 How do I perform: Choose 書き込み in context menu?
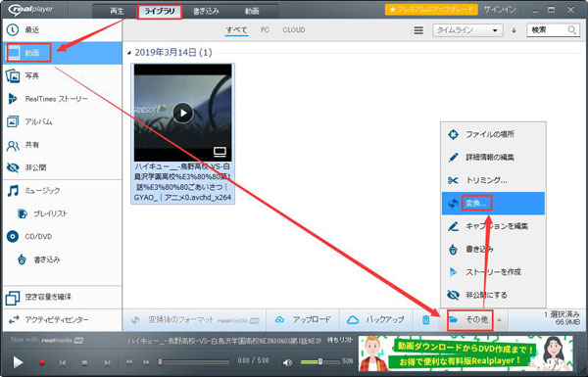pyautogui.click(x=493, y=249)
